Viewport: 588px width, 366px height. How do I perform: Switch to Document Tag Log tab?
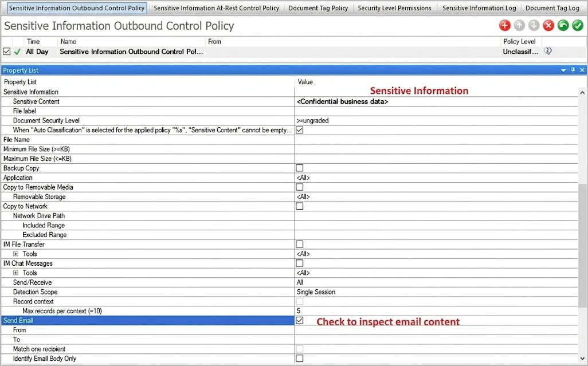point(552,8)
